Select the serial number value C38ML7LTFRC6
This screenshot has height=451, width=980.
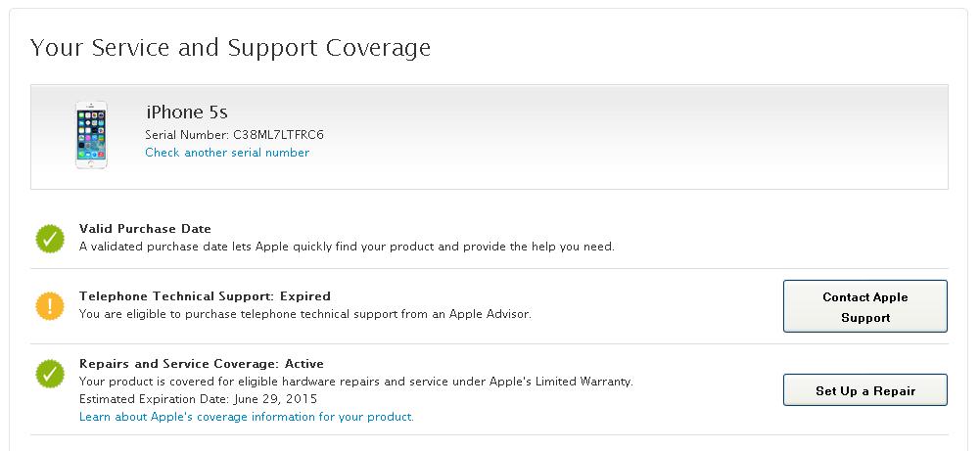(x=278, y=134)
